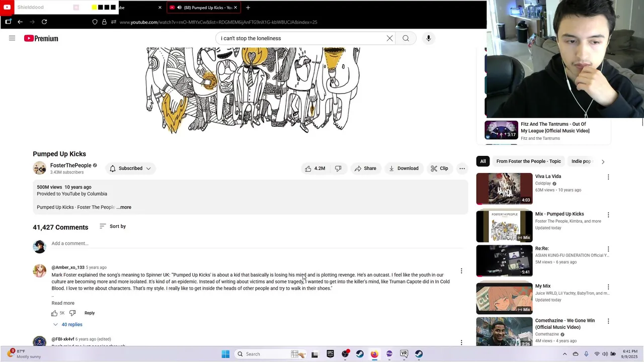Open options for Viva La Vida video

[608, 177]
